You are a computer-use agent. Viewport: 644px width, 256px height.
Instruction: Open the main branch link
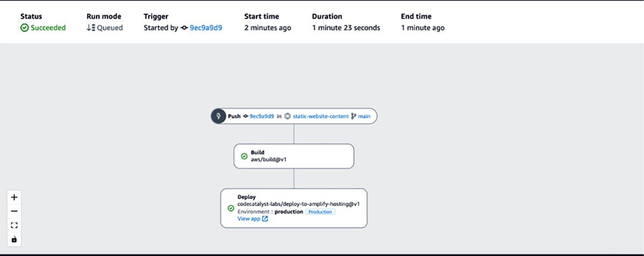[x=364, y=116]
